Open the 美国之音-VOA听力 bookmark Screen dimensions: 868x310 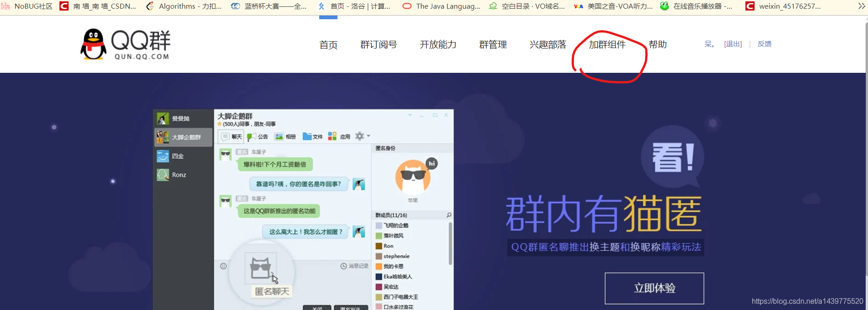point(613,6)
